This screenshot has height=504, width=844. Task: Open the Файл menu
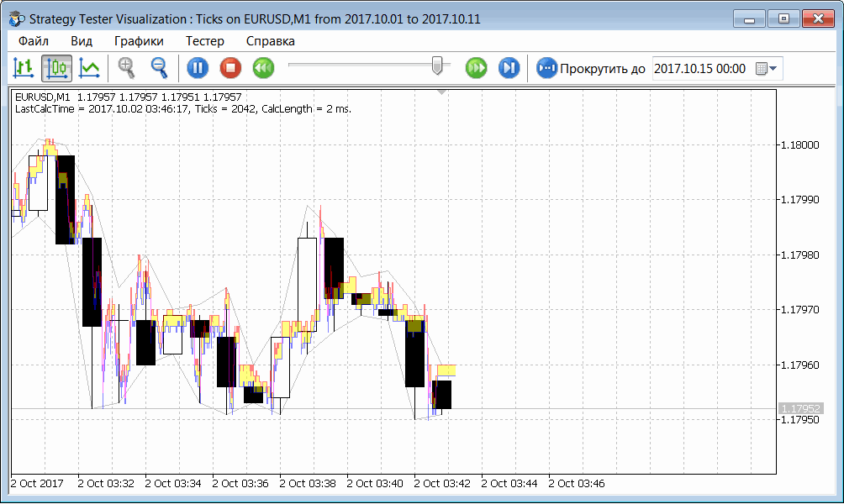(x=34, y=41)
